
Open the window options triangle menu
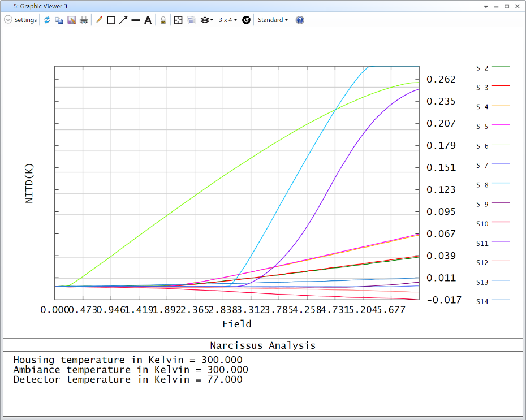[486, 6]
